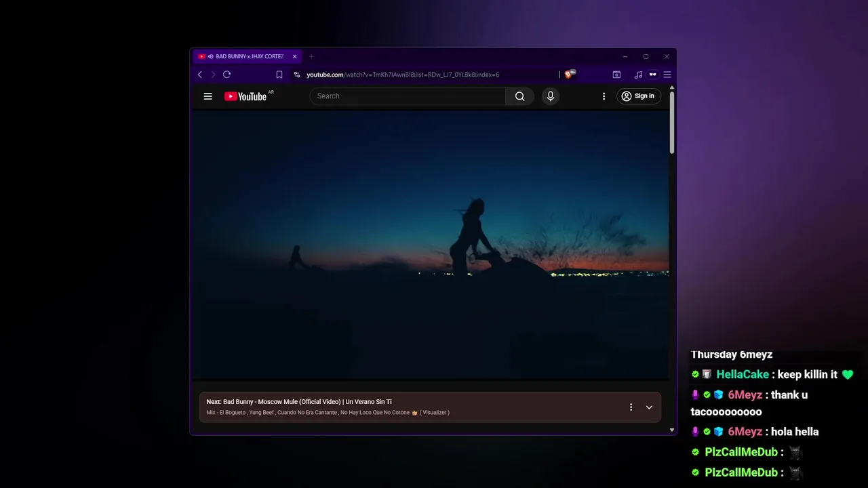Viewport: 868px width, 488px height.
Task: Minimize the browser window
Action: click(625, 57)
